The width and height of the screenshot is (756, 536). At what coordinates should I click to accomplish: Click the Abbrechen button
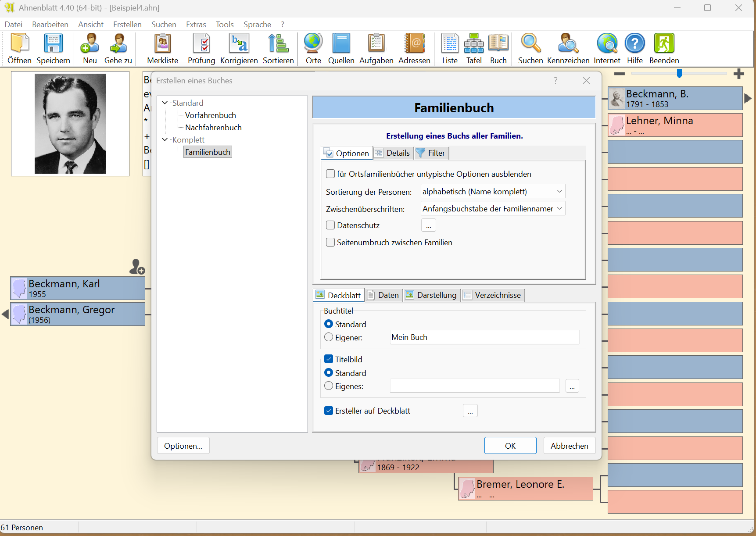[569, 446]
